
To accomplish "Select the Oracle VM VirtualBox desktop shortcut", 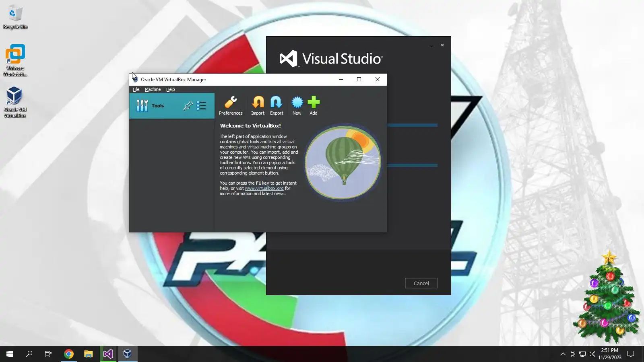I will 15,102.
